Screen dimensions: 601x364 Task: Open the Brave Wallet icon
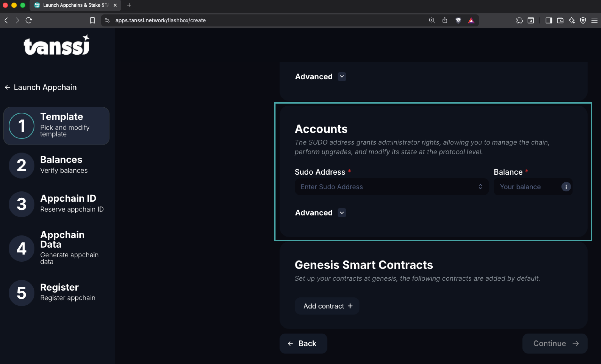(560, 20)
